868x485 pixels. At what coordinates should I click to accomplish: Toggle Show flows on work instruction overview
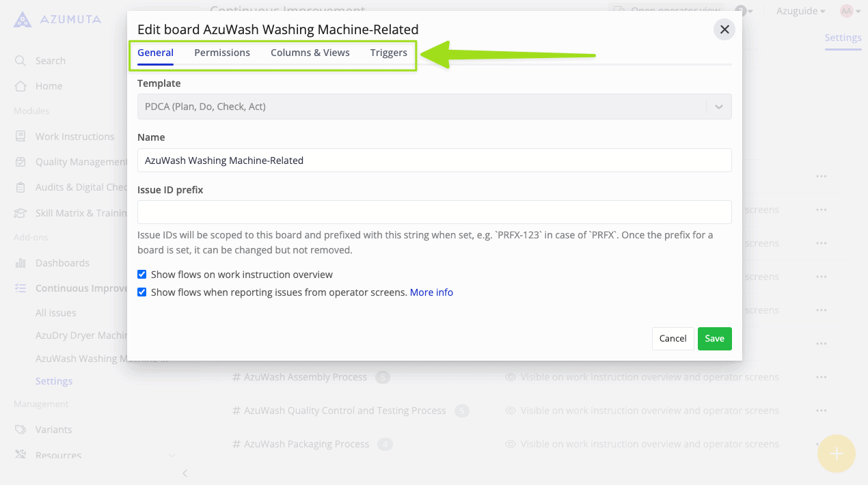142,275
